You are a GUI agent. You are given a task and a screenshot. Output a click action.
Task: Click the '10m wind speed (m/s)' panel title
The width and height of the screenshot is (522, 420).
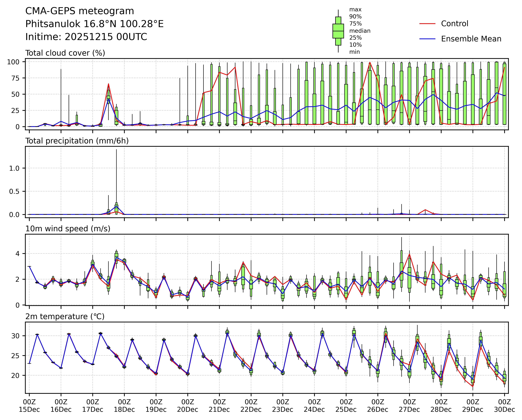point(68,229)
